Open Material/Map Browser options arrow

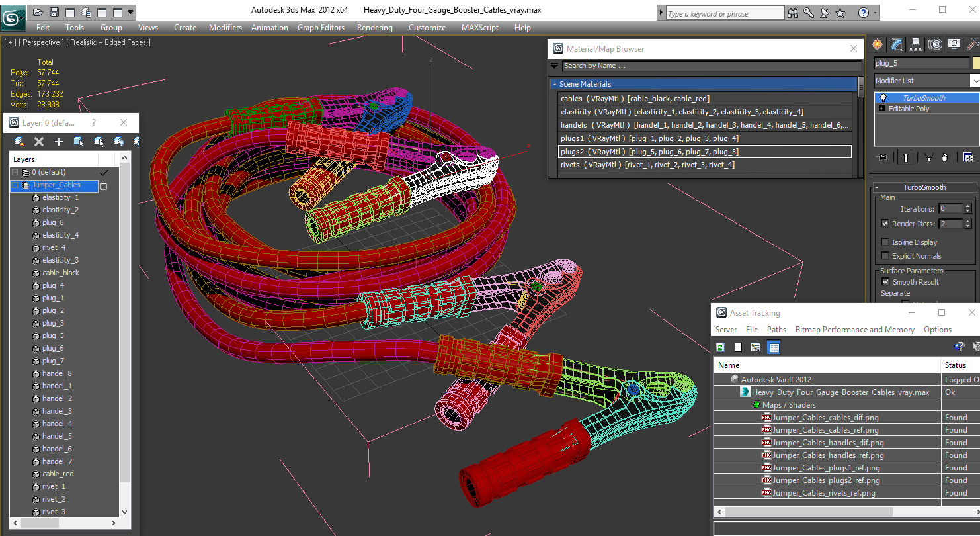point(555,66)
